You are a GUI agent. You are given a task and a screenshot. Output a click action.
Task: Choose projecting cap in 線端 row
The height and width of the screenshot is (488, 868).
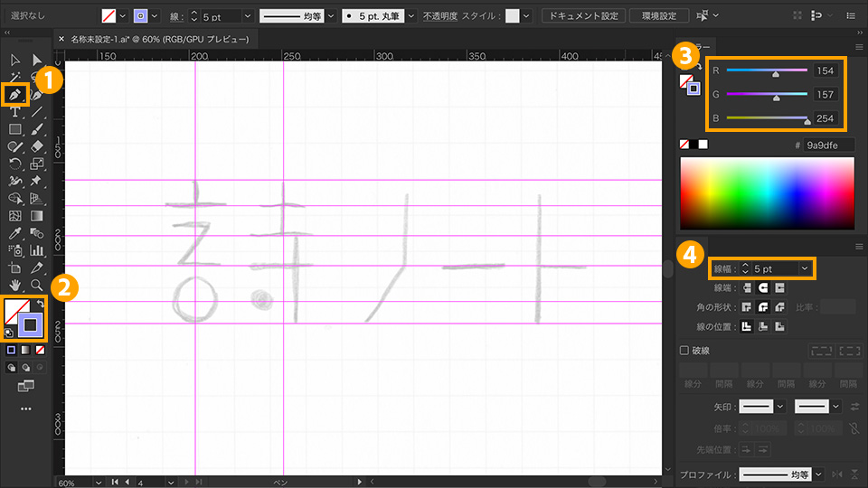(780, 287)
